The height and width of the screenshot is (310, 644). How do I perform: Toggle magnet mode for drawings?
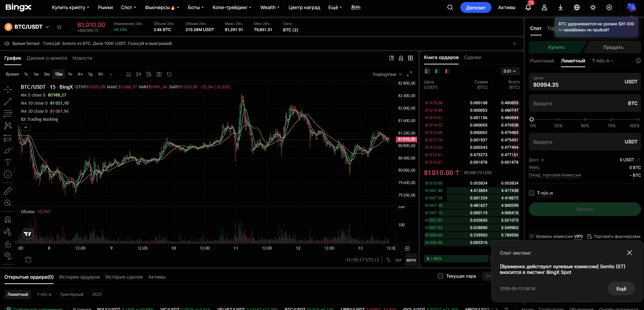8,220
